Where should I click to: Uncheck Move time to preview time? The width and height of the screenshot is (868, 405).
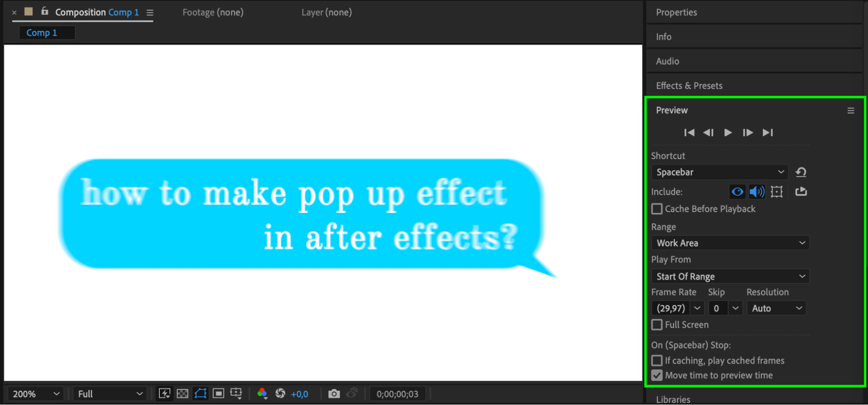pyautogui.click(x=657, y=375)
